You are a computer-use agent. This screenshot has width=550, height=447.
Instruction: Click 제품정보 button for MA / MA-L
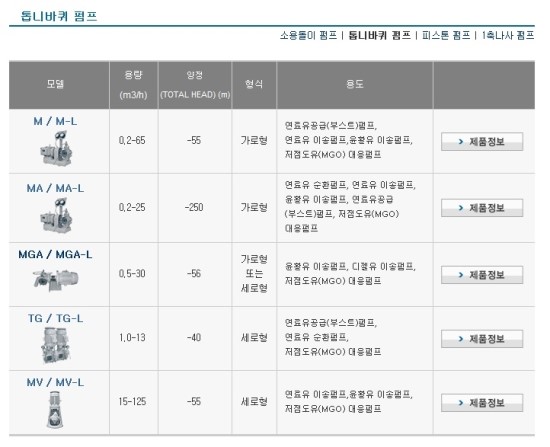(x=482, y=208)
